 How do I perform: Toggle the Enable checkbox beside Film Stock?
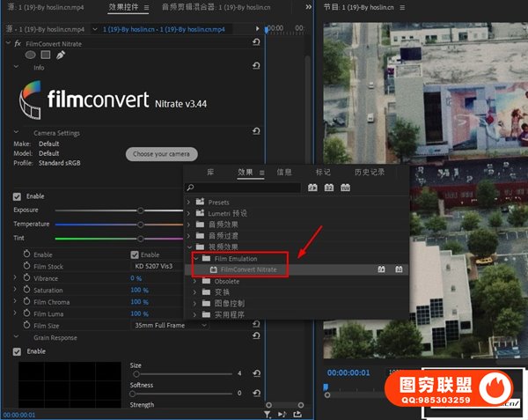(x=135, y=254)
